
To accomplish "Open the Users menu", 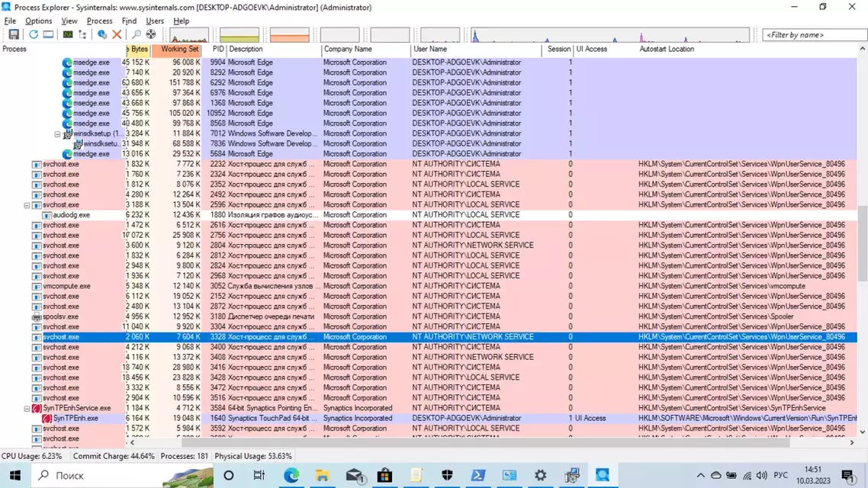I will point(155,21).
